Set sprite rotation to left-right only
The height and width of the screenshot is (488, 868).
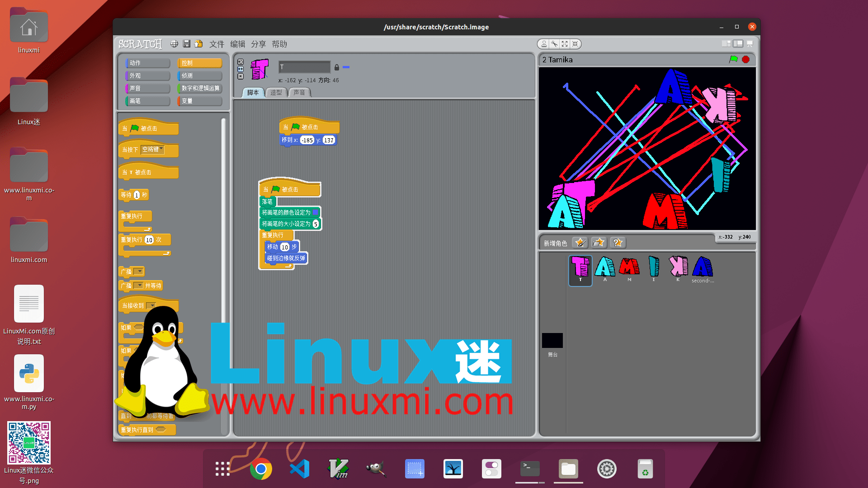pos(240,69)
